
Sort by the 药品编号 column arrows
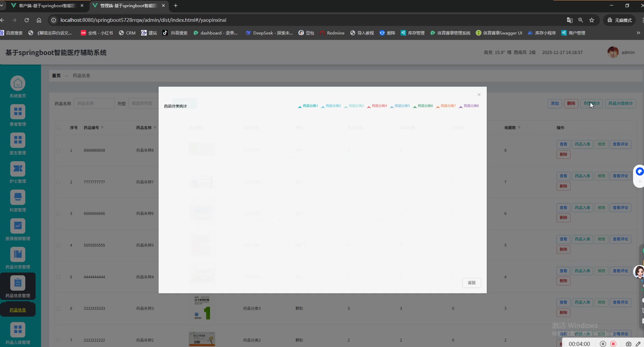[x=102, y=127]
